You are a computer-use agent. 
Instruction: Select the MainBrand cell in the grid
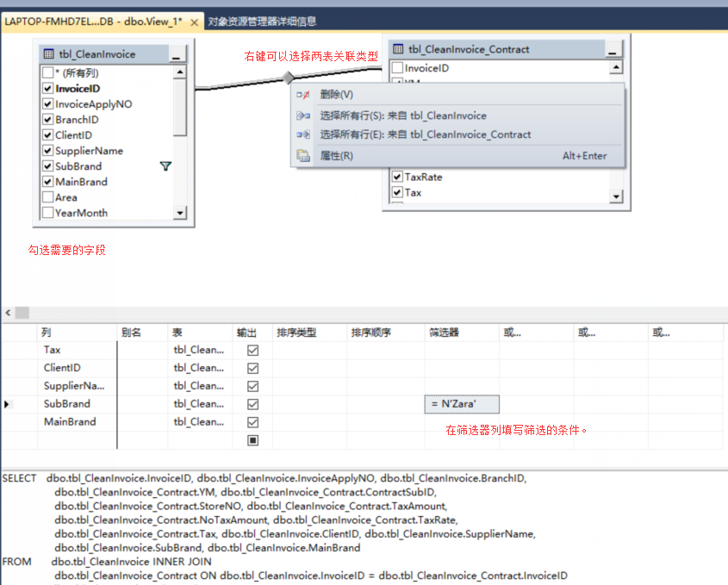(x=77, y=422)
